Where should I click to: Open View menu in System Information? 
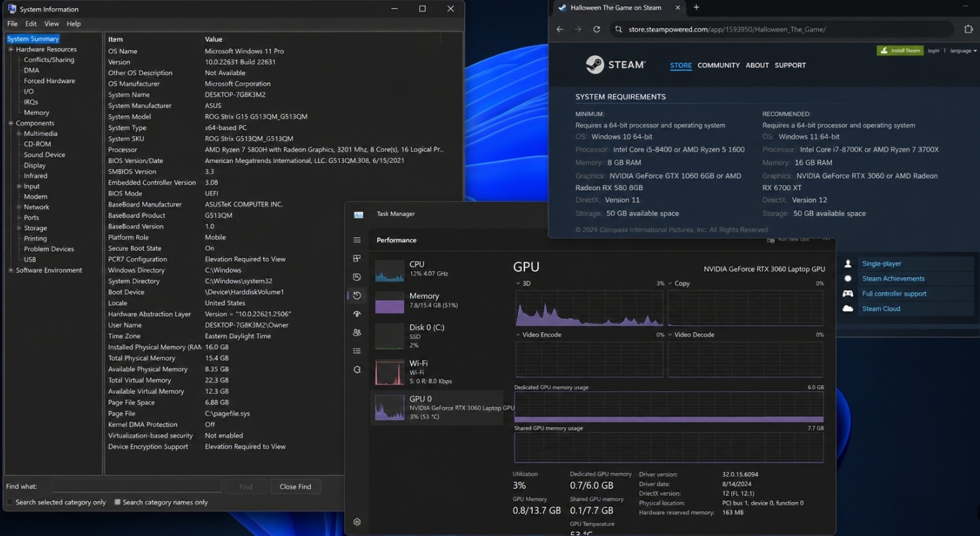(52, 24)
